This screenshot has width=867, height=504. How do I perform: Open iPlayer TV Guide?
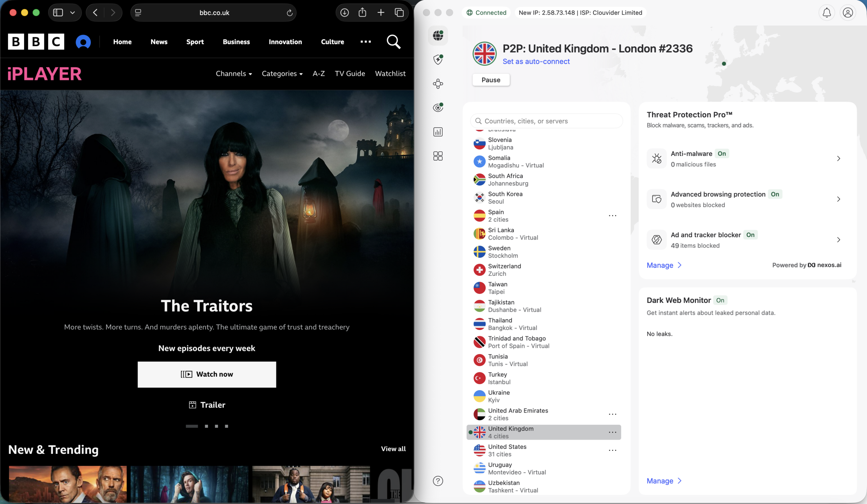[350, 73]
